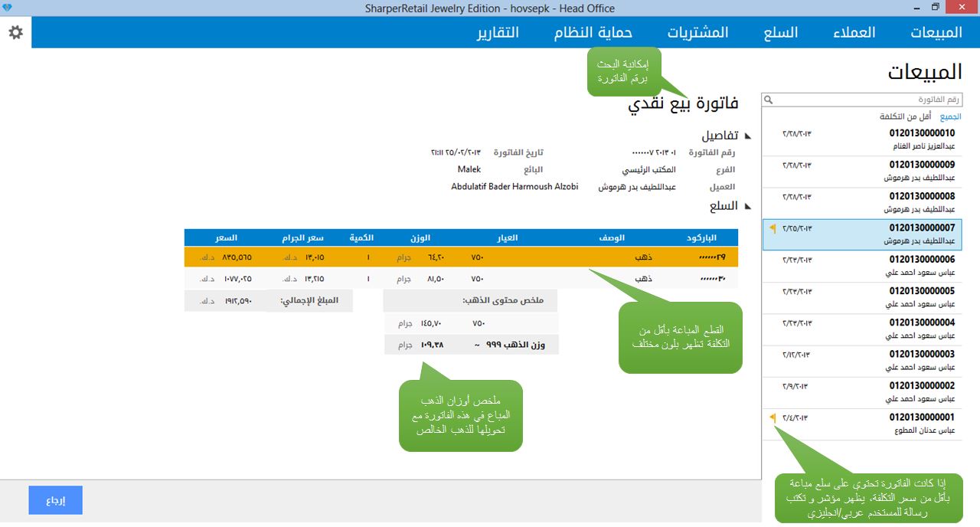Select invoice 0120130000008
This screenshot has height=527, width=980.
click(x=862, y=202)
